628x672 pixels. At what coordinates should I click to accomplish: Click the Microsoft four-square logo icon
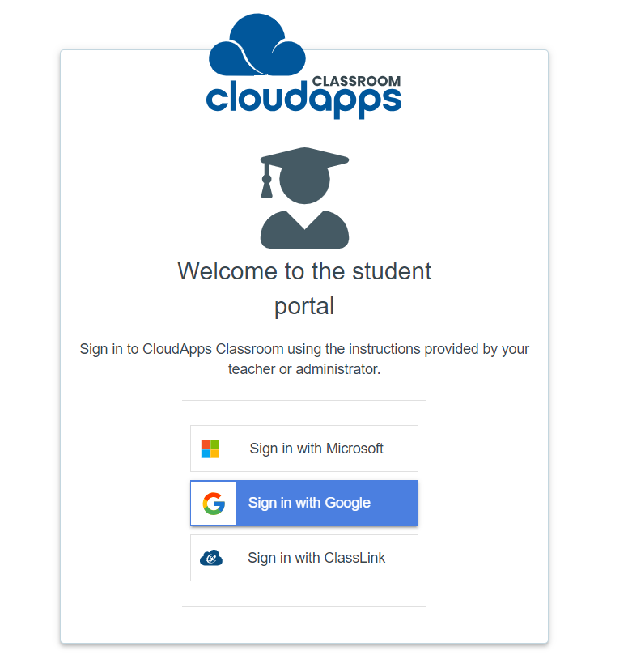pyautogui.click(x=210, y=449)
